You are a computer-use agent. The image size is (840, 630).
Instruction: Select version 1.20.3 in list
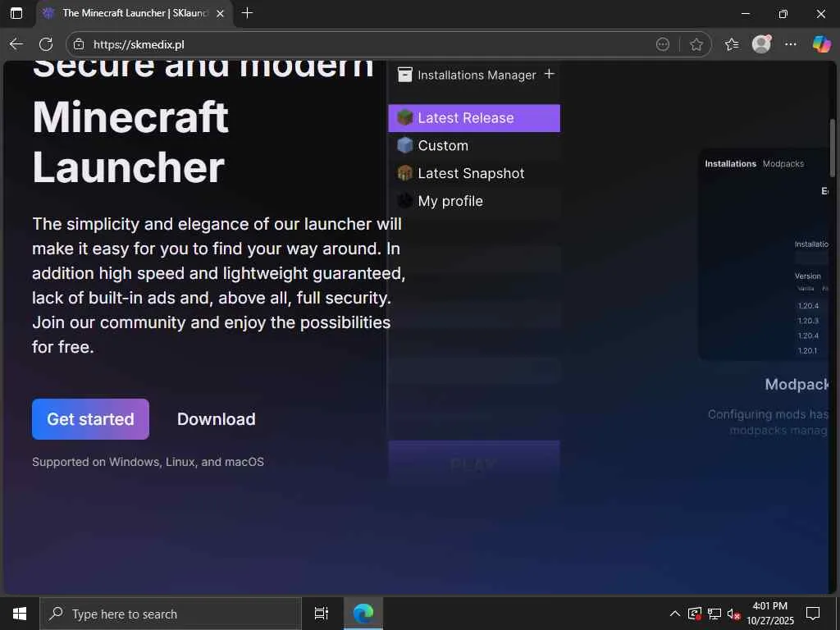pos(808,321)
